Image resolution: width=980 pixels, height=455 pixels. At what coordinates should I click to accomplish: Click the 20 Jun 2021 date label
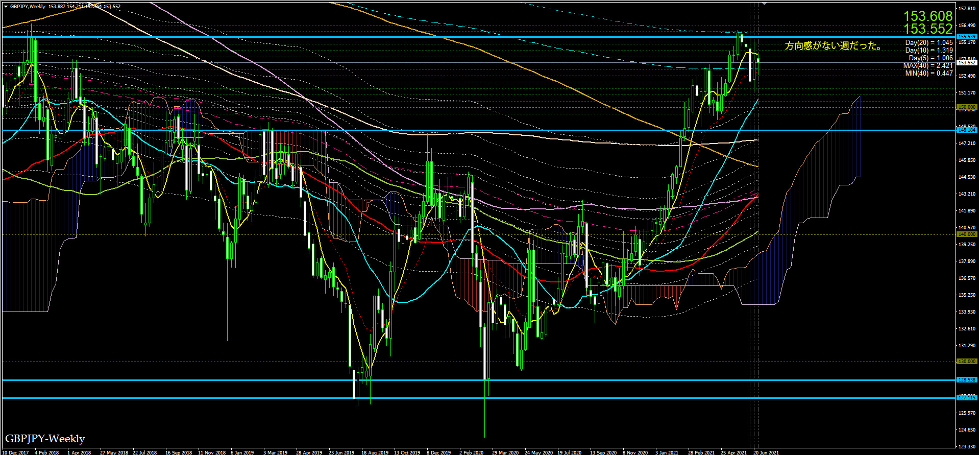(766, 452)
